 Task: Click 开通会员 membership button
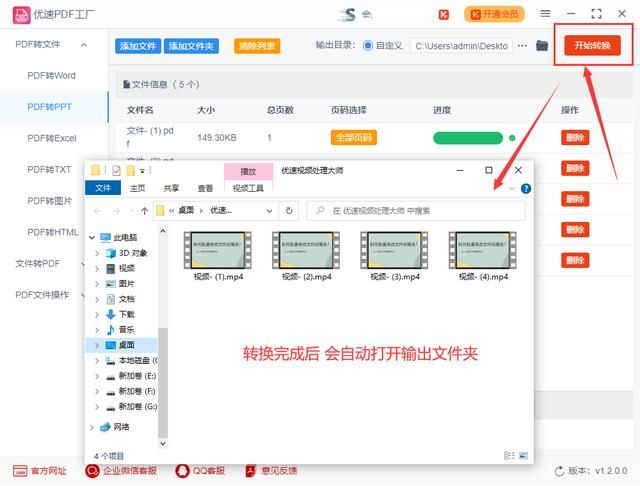[494, 14]
